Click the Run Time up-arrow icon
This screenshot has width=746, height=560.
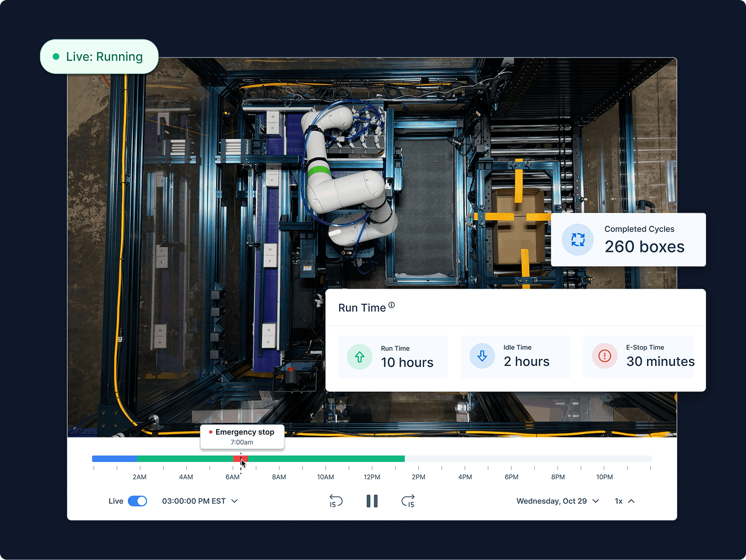pyautogui.click(x=359, y=357)
